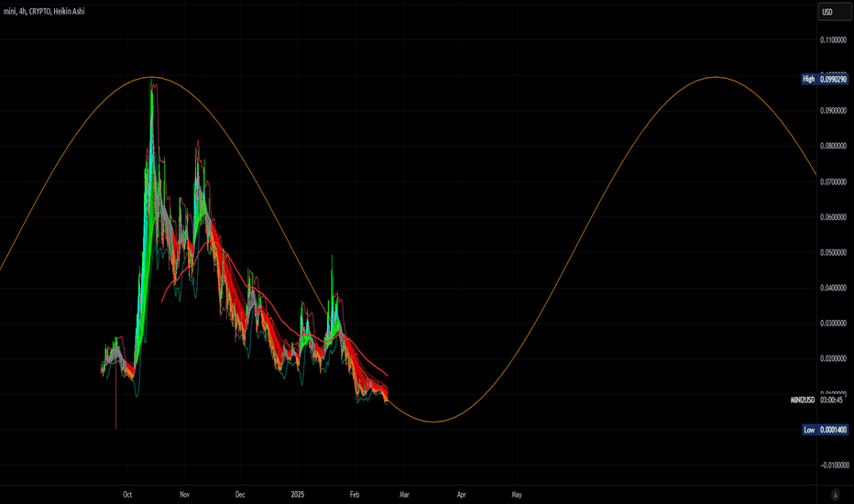Image resolution: width=854 pixels, height=504 pixels.
Task: Click the 0.0300000 price axis value
Action: [x=833, y=323]
